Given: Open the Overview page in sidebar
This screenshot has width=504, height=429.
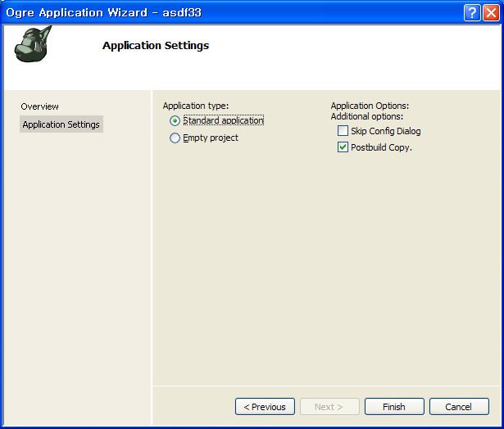Looking at the screenshot, I should [39, 106].
